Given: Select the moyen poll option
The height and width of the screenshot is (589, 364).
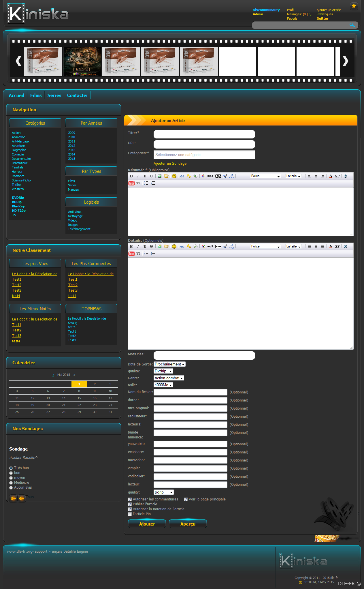Looking at the screenshot, I should pos(11,478).
